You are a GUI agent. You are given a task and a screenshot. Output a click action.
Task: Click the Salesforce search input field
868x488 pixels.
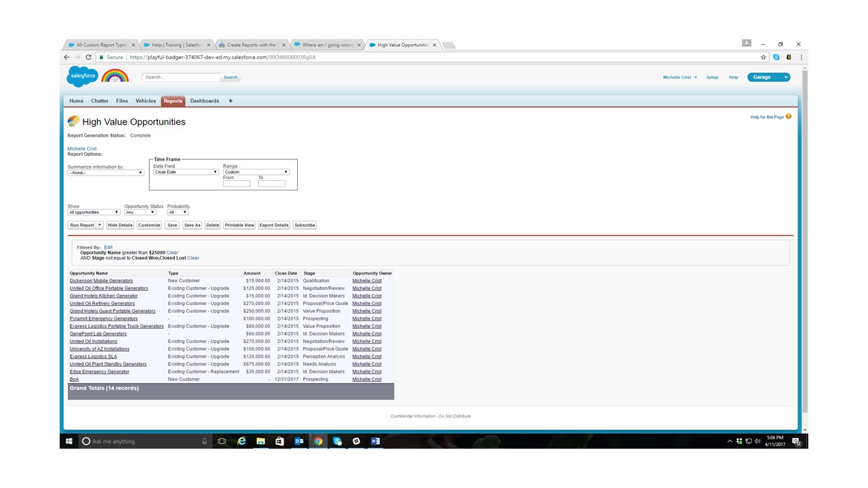tap(181, 77)
